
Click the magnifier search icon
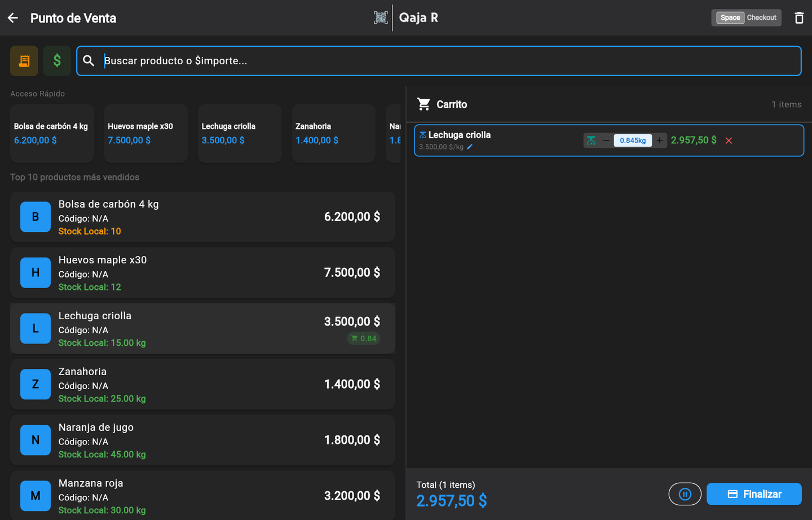click(89, 61)
